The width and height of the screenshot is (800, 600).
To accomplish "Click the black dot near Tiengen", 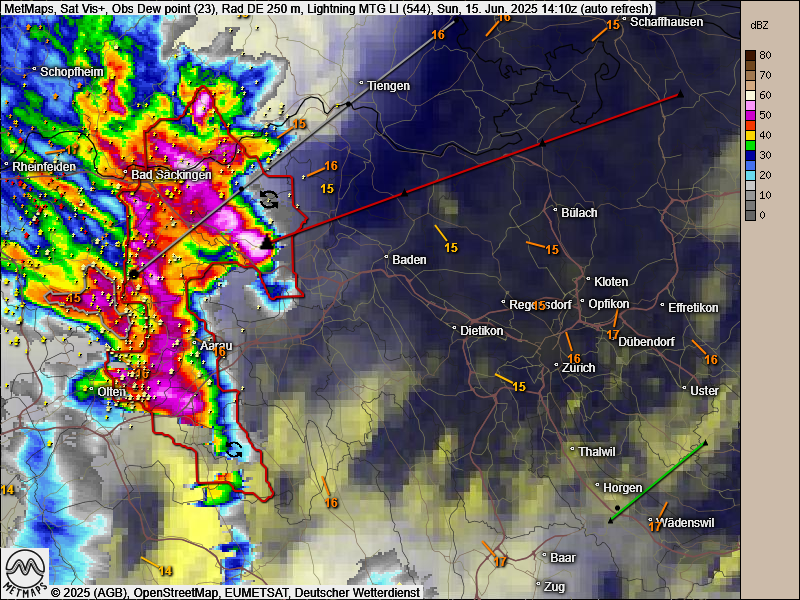I will click(349, 104).
